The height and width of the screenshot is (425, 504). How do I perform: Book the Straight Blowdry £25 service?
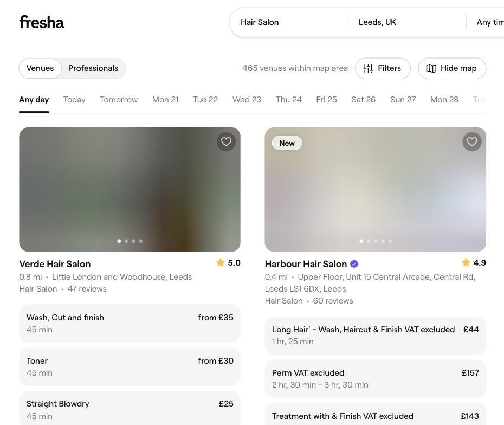pyautogui.click(x=130, y=408)
